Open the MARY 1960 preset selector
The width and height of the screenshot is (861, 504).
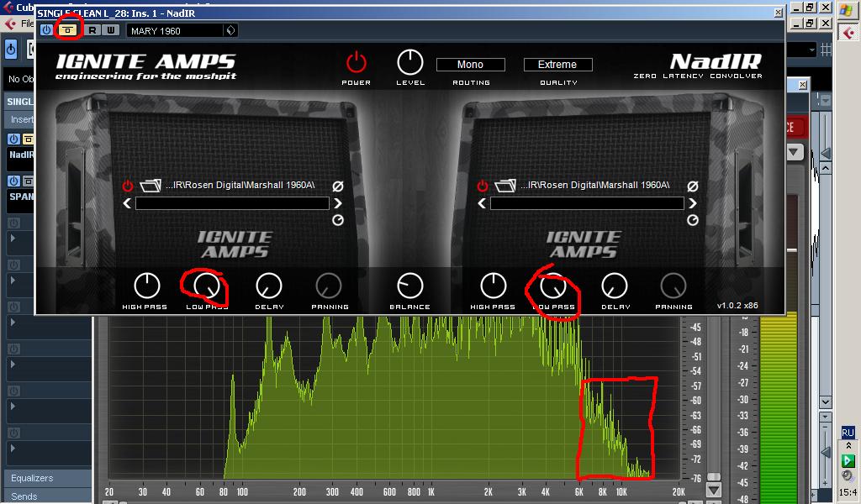[x=175, y=31]
